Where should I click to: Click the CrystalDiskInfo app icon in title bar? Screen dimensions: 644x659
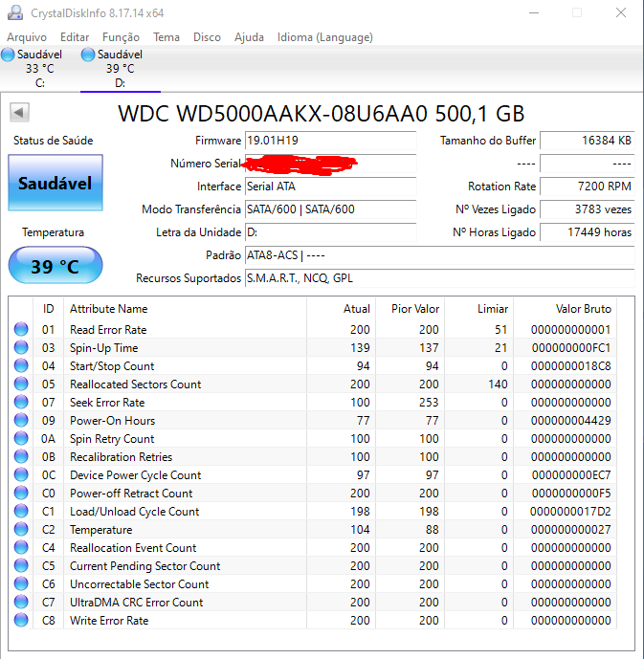pos(15,12)
